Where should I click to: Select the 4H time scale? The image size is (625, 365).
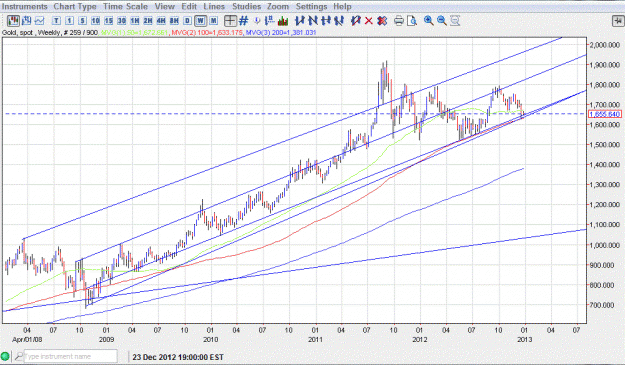[161, 21]
